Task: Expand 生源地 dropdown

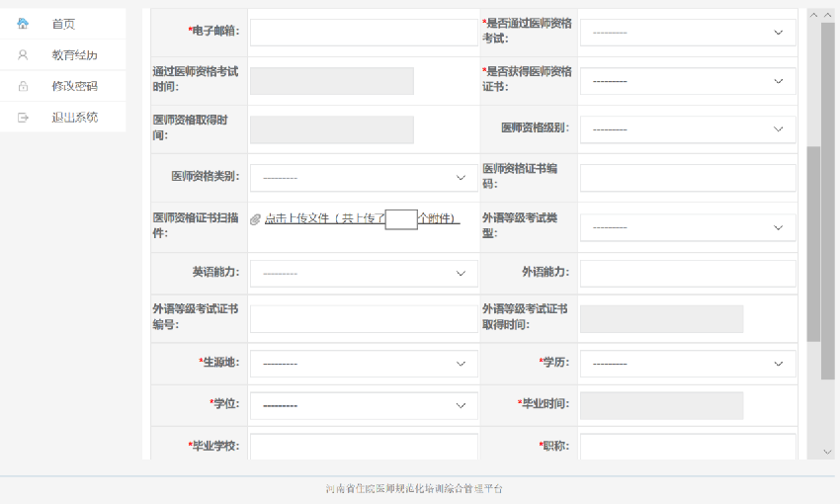Action: 364,364
